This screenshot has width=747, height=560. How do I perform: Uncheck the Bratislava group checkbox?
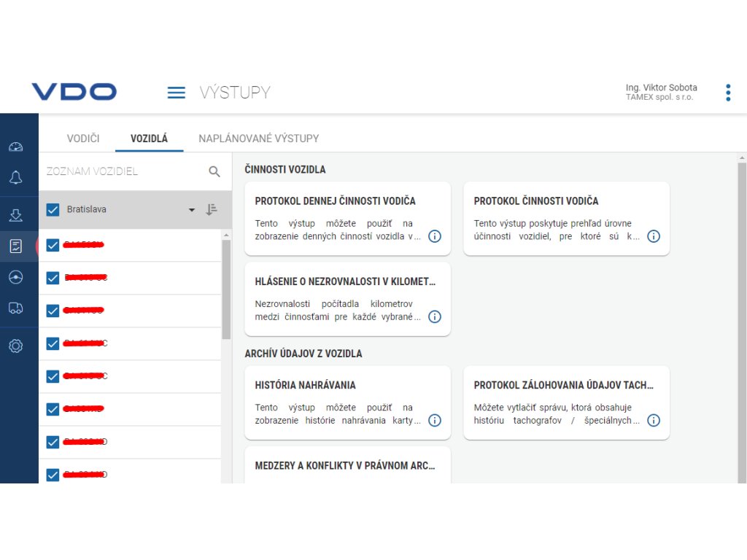point(53,209)
